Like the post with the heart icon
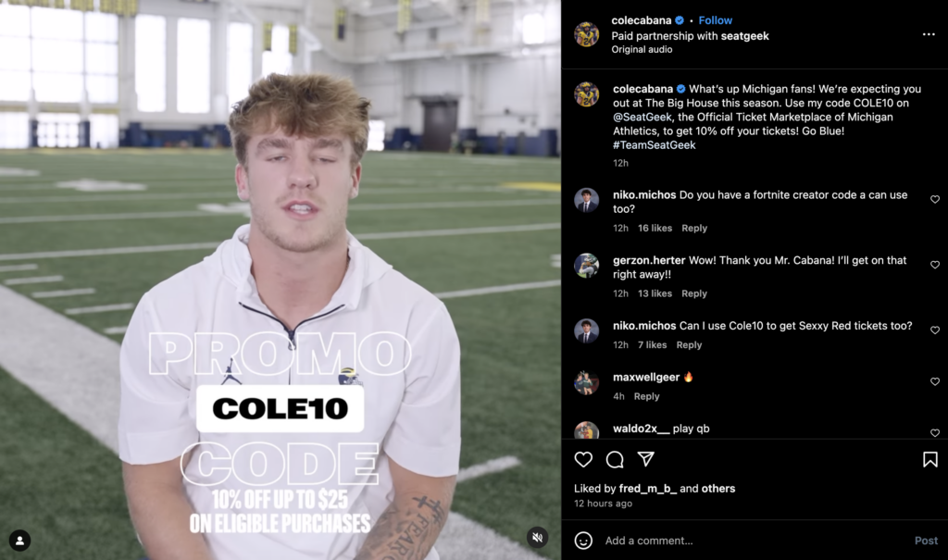 pos(583,460)
